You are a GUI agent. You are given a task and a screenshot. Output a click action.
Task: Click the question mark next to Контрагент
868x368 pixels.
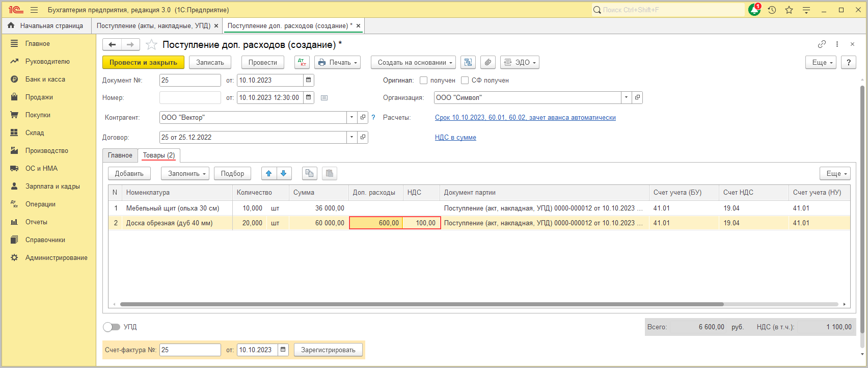coord(373,117)
